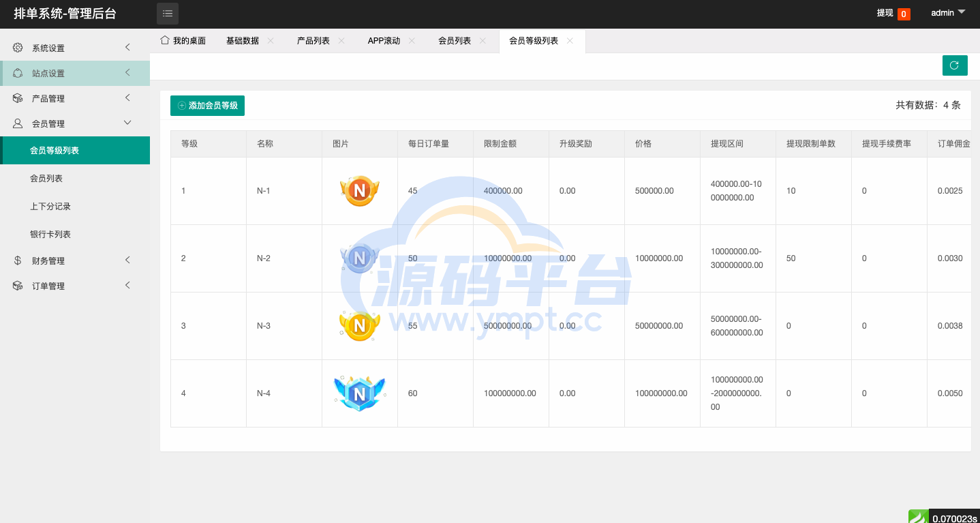The height and width of the screenshot is (523, 980).
Task: Close the 基础数据 tab
Action: click(271, 41)
